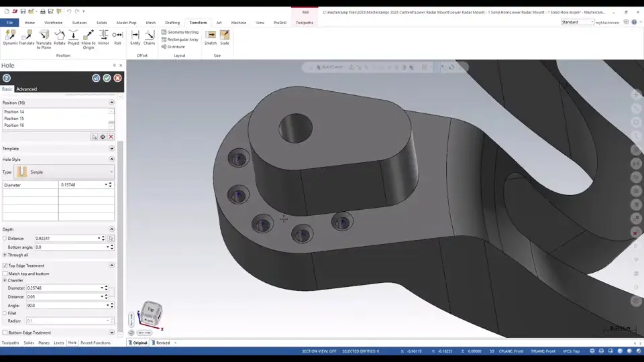Click the Distribute tool
This screenshot has width=644, height=362.
pos(173,47)
